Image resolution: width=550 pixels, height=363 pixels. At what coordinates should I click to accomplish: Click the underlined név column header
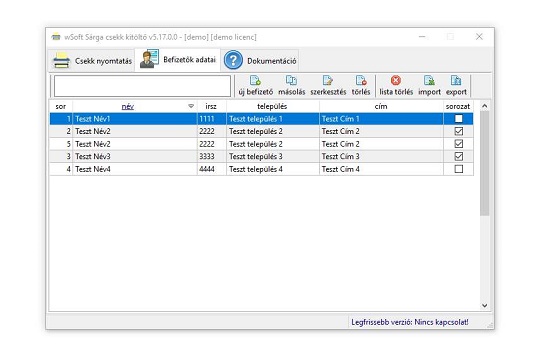(x=128, y=107)
